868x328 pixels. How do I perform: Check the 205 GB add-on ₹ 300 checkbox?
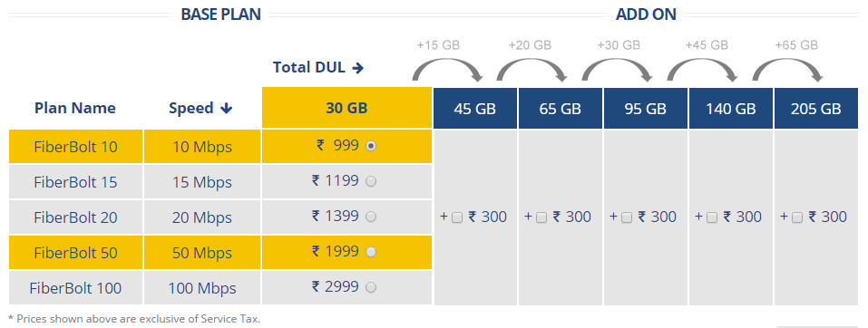click(x=797, y=218)
